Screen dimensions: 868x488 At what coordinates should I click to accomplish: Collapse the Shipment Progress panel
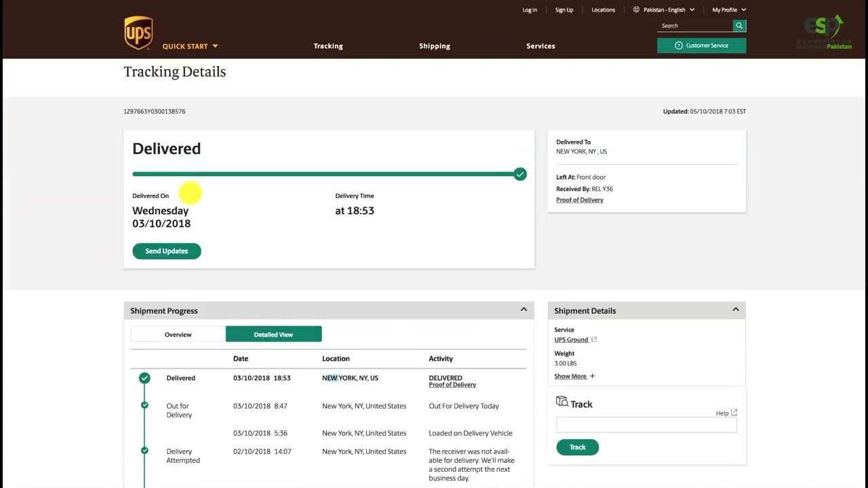pyautogui.click(x=524, y=310)
